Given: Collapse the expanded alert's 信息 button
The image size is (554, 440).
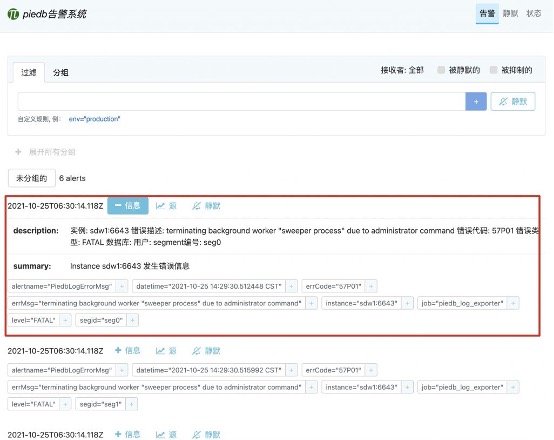Looking at the screenshot, I should pos(128,206).
